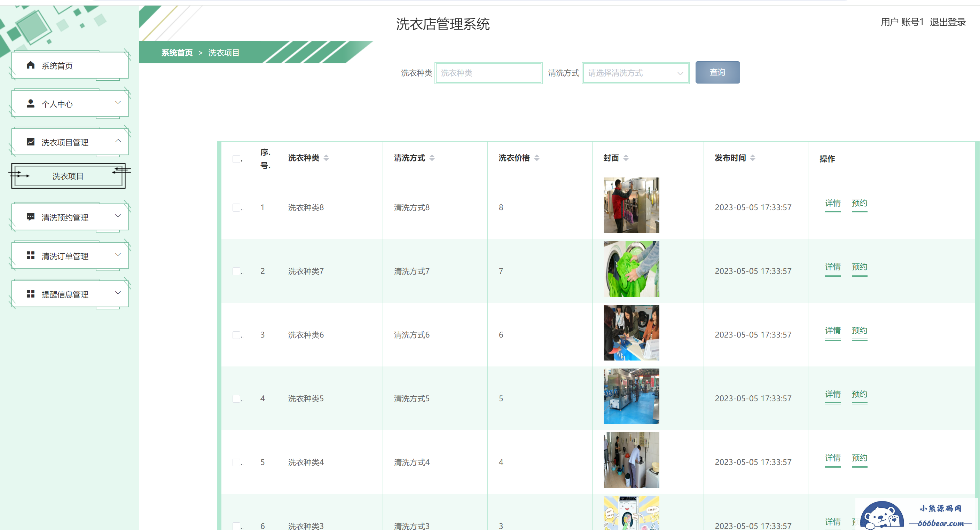
Task: Select the 洗衣项目 submenu item
Action: [69, 176]
